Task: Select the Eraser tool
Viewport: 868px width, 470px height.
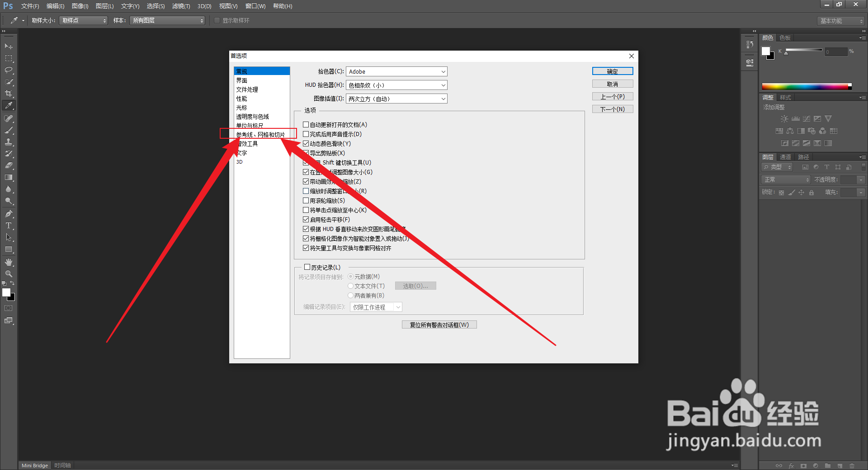Action: pyautogui.click(x=9, y=165)
